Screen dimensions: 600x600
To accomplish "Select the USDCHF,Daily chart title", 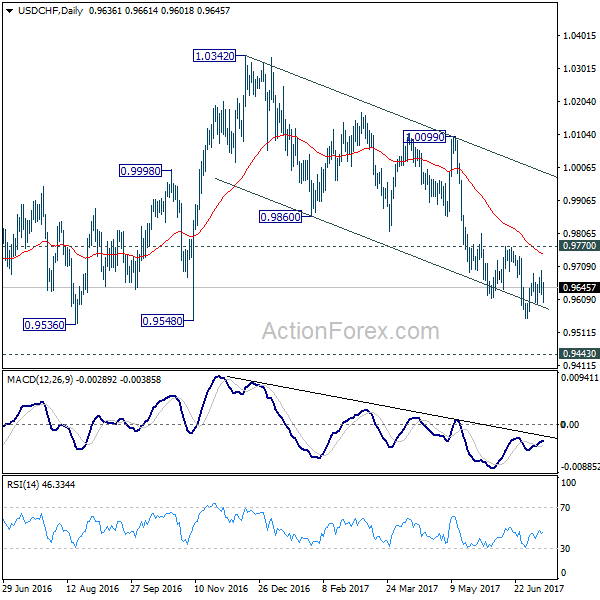I will (x=50, y=11).
